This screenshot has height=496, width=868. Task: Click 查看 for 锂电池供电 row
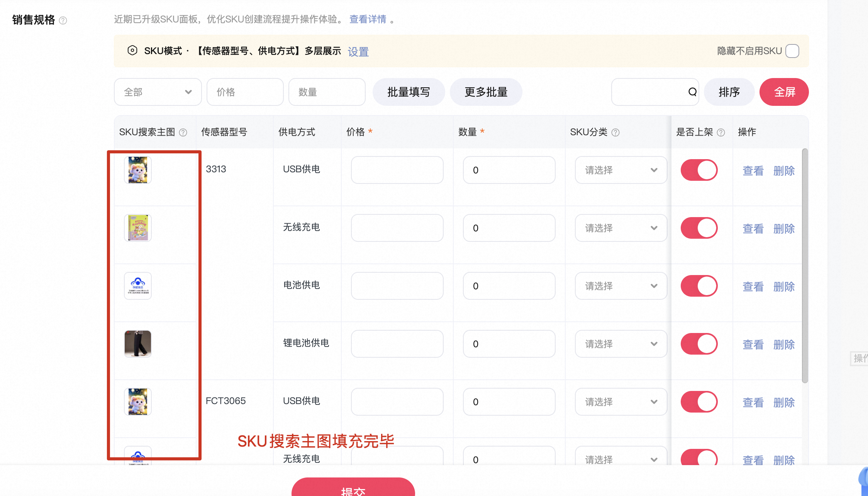click(753, 345)
